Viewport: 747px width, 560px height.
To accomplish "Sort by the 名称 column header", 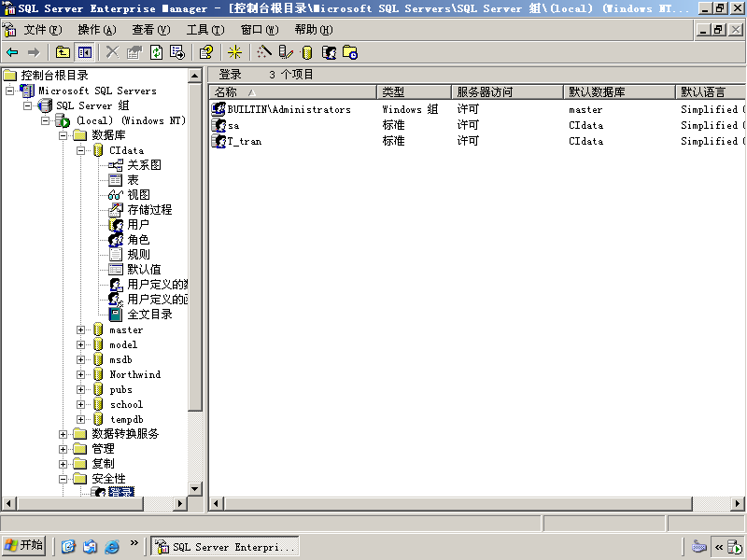I will pos(292,91).
